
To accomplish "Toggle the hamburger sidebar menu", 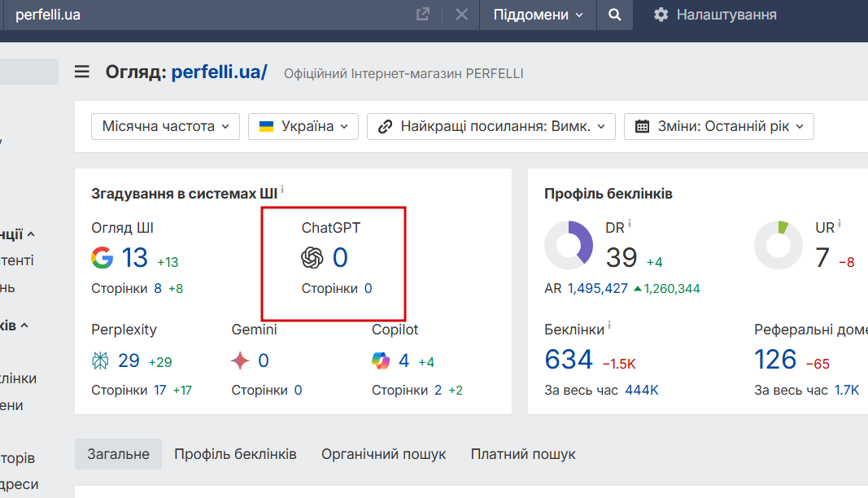I will click(x=82, y=72).
